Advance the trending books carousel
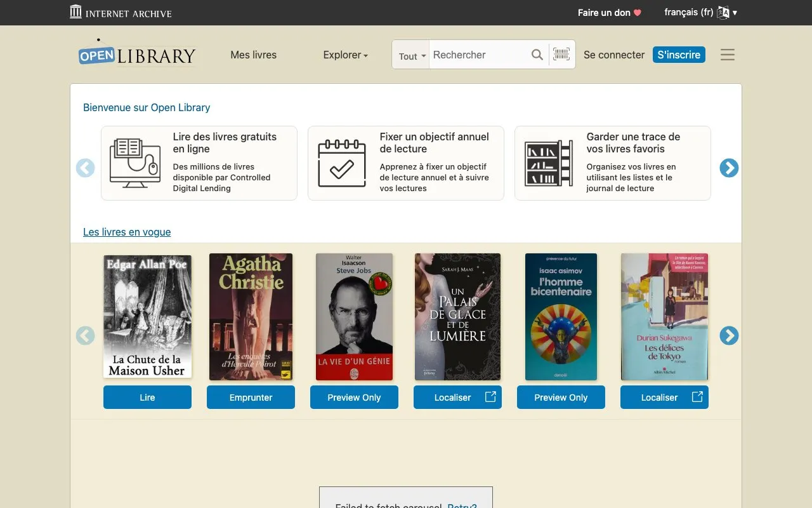Image resolution: width=812 pixels, height=508 pixels. point(729,335)
